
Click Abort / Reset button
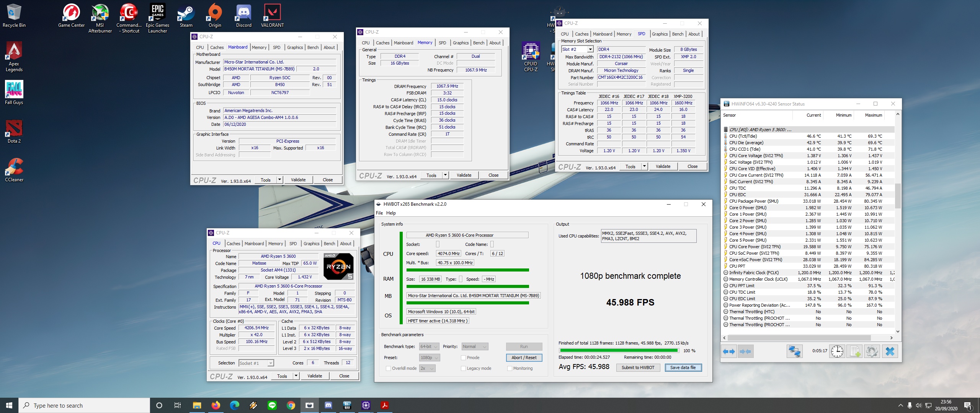524,358
